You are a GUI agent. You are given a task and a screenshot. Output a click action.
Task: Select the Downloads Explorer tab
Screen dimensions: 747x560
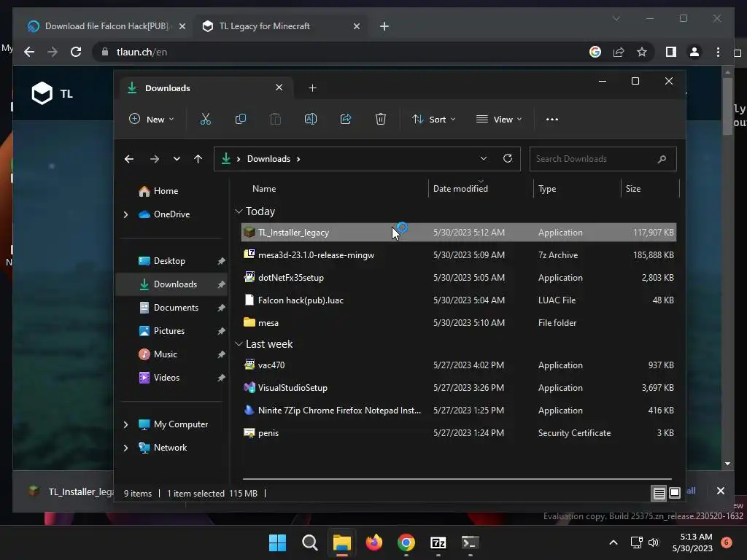coord(206,88)
